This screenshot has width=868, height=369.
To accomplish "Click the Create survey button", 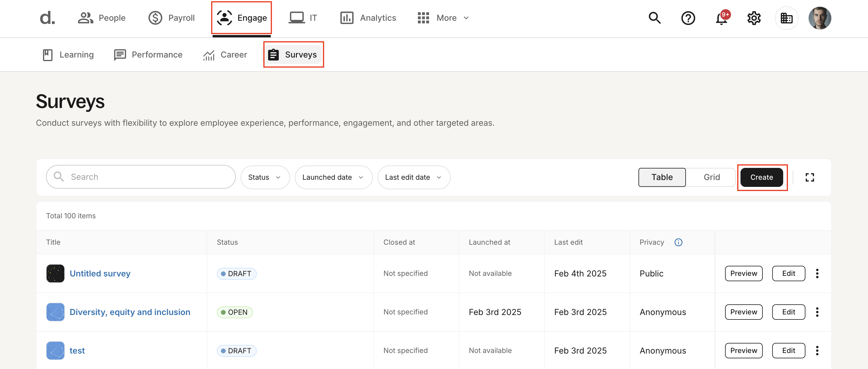I will tap(761, 177).
